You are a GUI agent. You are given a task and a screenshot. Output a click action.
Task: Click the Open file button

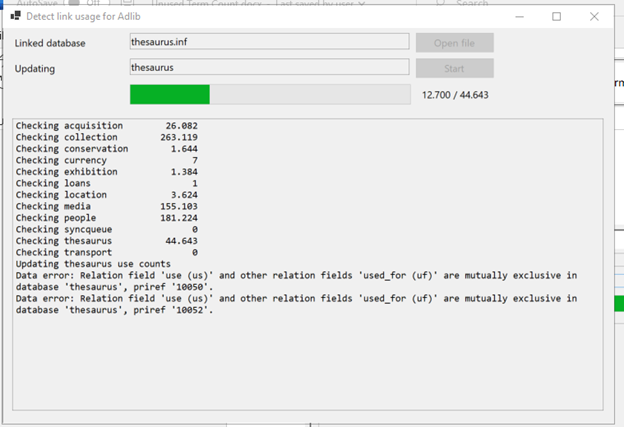pos(454,43)
